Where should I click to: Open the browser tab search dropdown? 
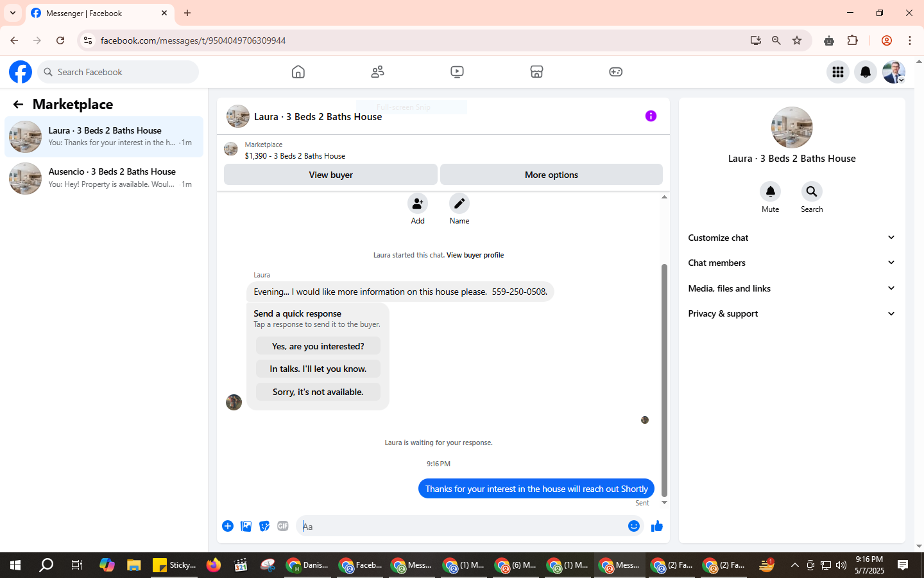[13, 13]
